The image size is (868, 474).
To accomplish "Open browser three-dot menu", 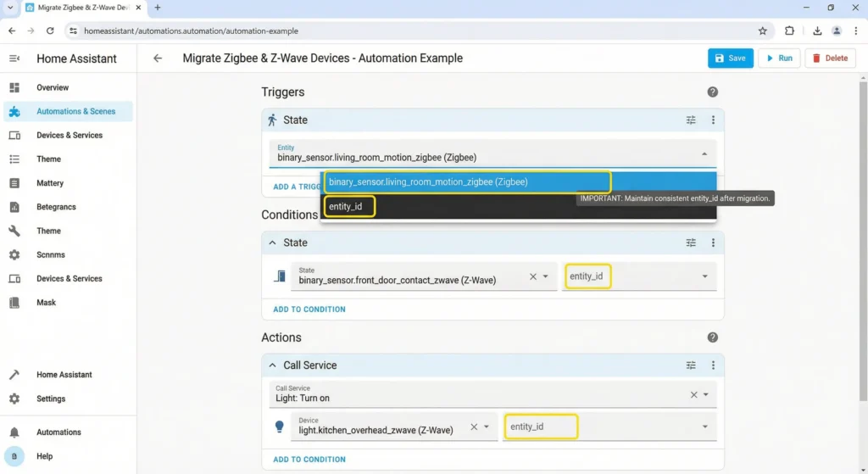I will [x=856, y=31].
